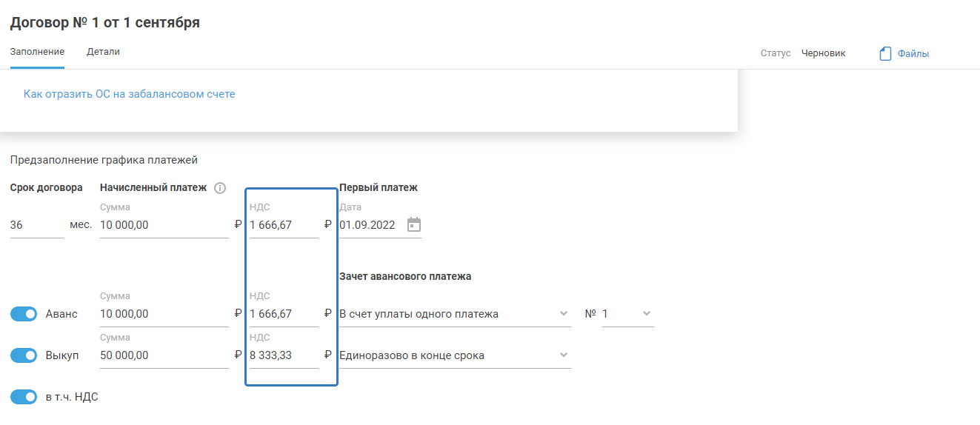
Task: Click the Выкуп Сумма input
Action: tap(164, 355)
